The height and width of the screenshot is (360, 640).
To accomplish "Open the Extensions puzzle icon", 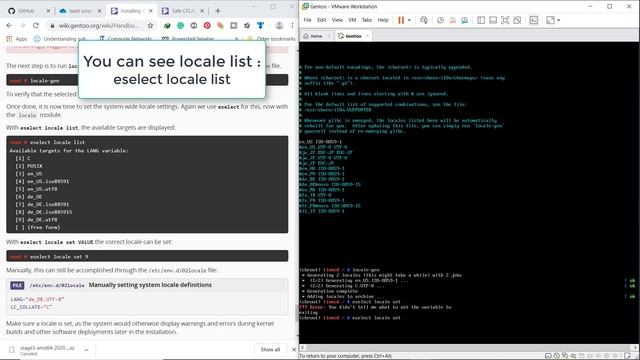I will point(247,25).
